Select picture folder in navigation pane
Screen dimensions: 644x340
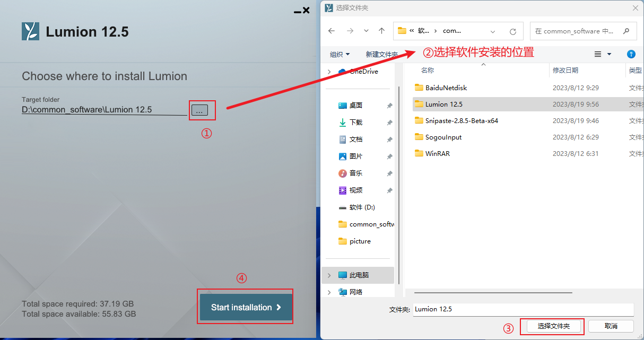(360, 241)
